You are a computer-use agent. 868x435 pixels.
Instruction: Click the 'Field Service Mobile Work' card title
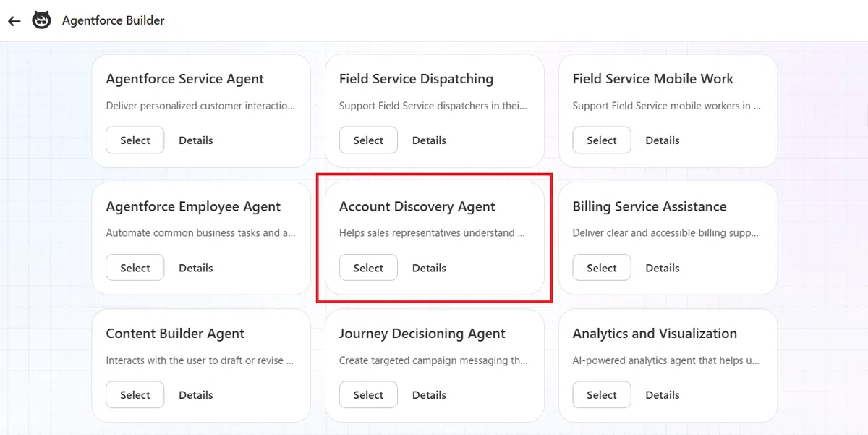[653, 79]
